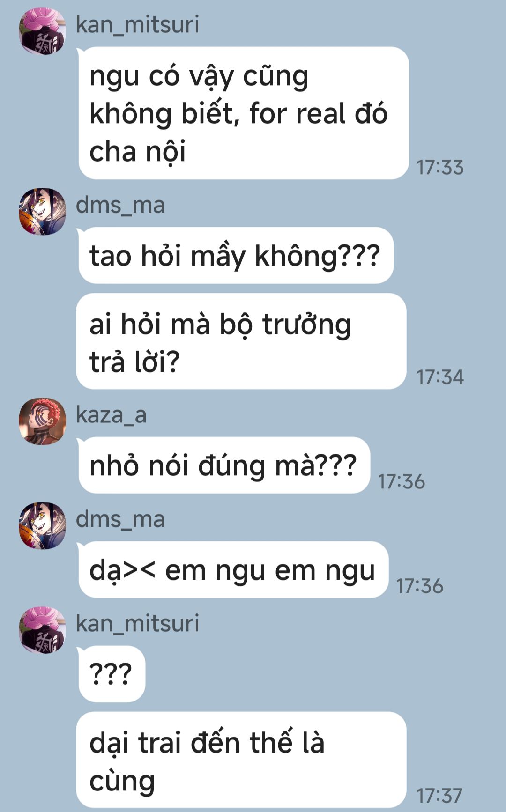
Task: Select the message "ngu có vậy cũng không biết"
Action: click(243, 113)
